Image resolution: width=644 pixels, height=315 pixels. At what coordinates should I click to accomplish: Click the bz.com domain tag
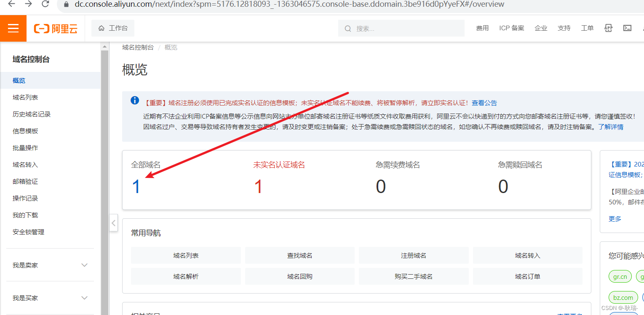pos(623,297)
